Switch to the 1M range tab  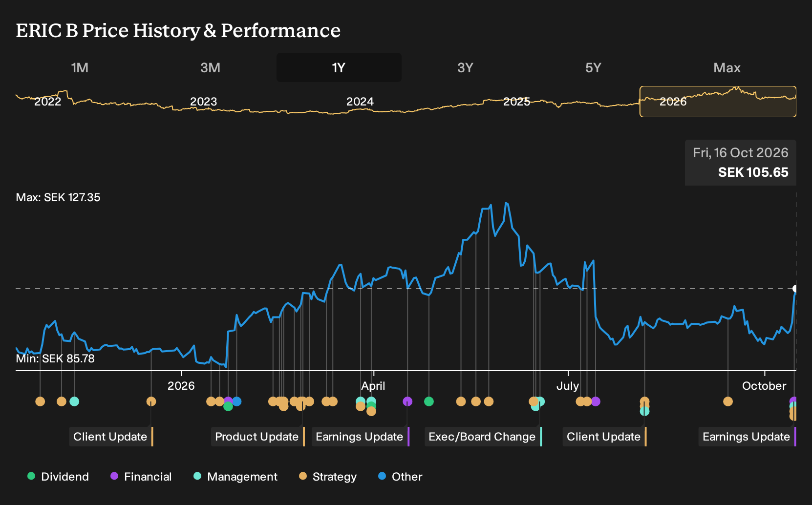pos(80,67)
